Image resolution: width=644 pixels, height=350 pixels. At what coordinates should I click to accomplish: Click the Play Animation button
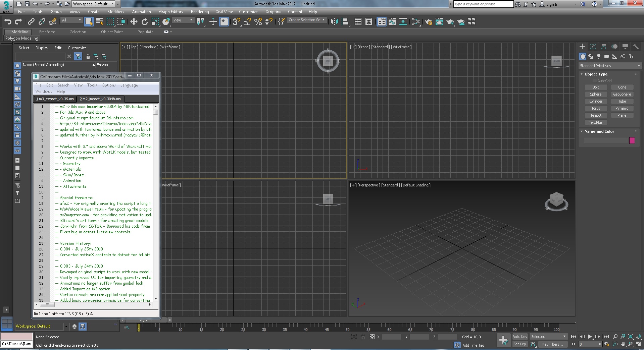(590, 337)
